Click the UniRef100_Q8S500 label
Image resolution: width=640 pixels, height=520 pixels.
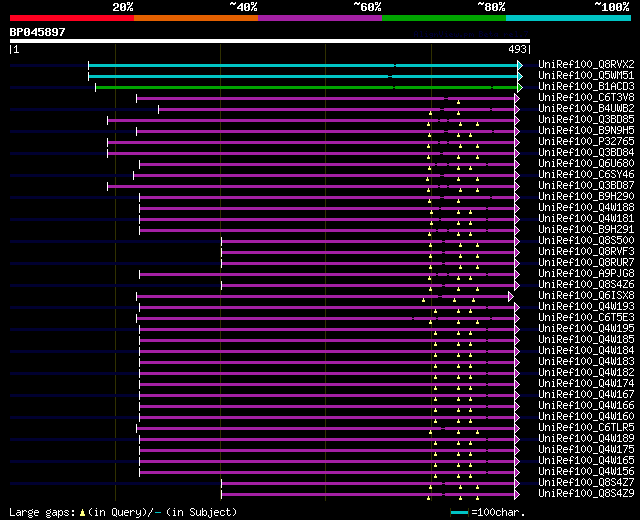tap(586, 241)
